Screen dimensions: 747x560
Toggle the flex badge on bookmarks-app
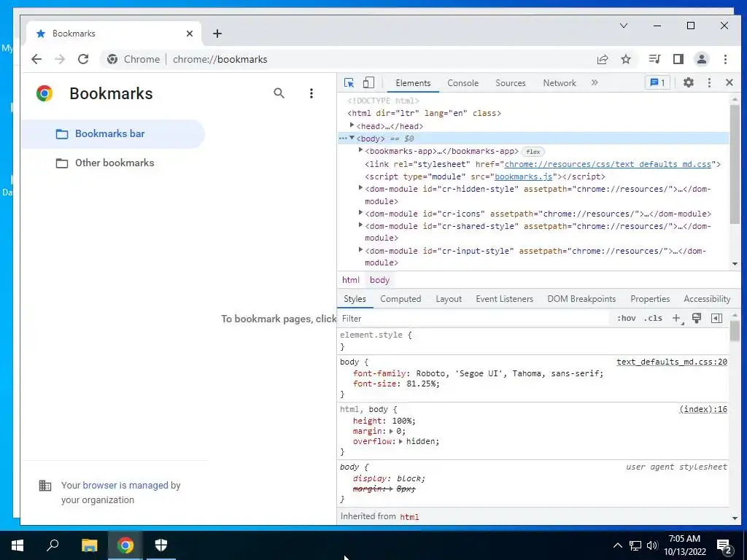[533, 152]
